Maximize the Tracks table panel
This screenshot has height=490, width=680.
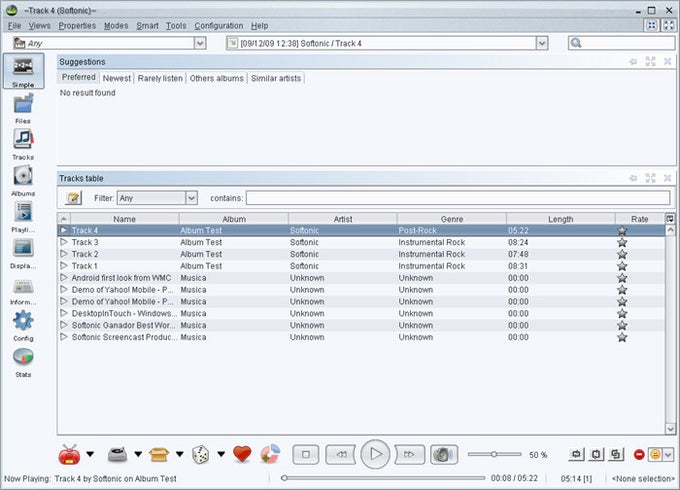650,178
